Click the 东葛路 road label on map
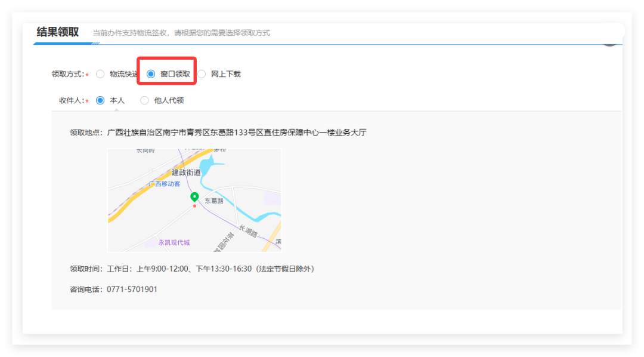The image size is (644, 357). (214, 201)
